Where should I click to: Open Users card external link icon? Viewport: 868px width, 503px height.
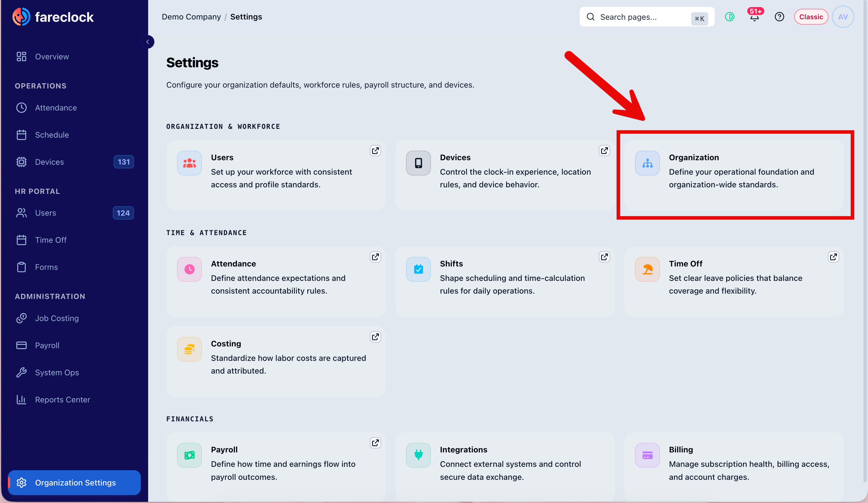click(x=375, y=151)
